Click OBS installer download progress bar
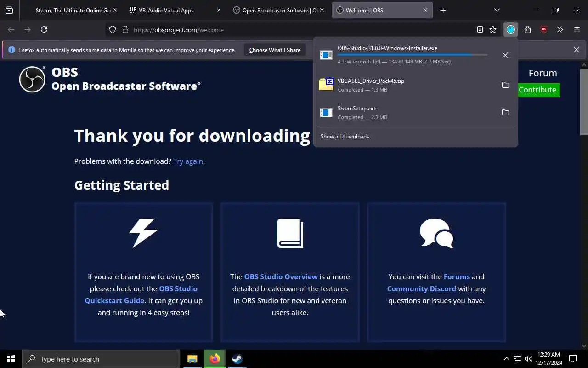The width and height of the screenshot is (588, 368). click(x=413, y=55)
